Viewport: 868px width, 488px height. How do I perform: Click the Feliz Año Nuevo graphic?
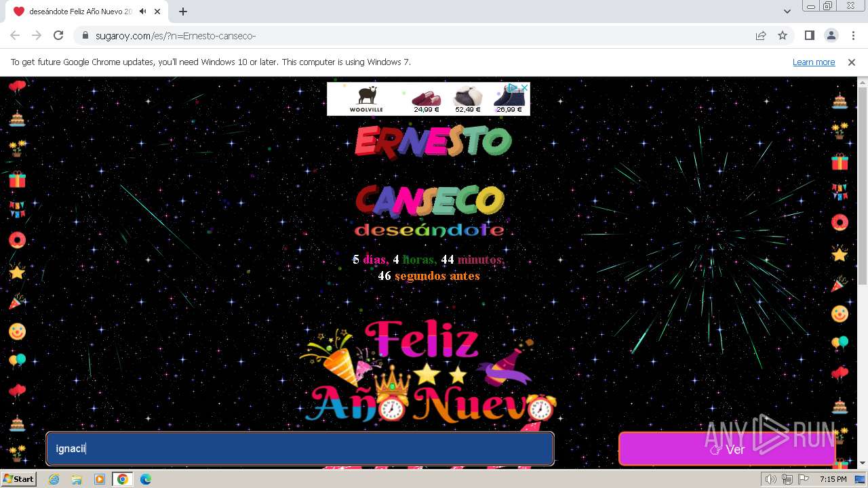tap(427, 371)
